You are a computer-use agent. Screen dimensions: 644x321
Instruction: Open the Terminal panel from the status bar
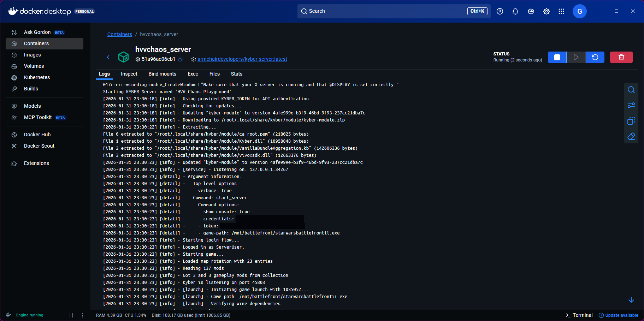[579, 315]
